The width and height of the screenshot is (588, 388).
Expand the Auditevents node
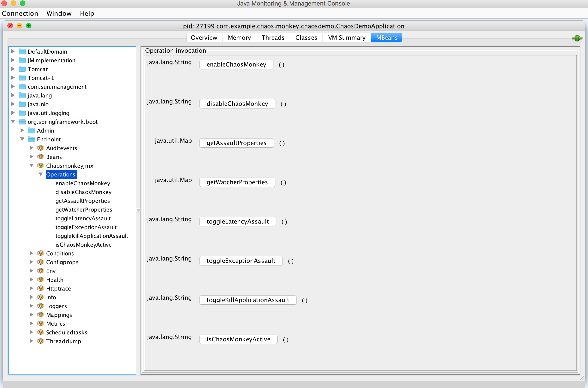[x=31, y=148]
